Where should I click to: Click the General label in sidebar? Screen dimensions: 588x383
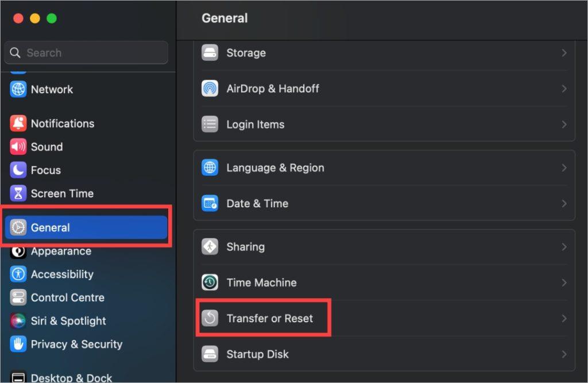click(x=51, y=227)
